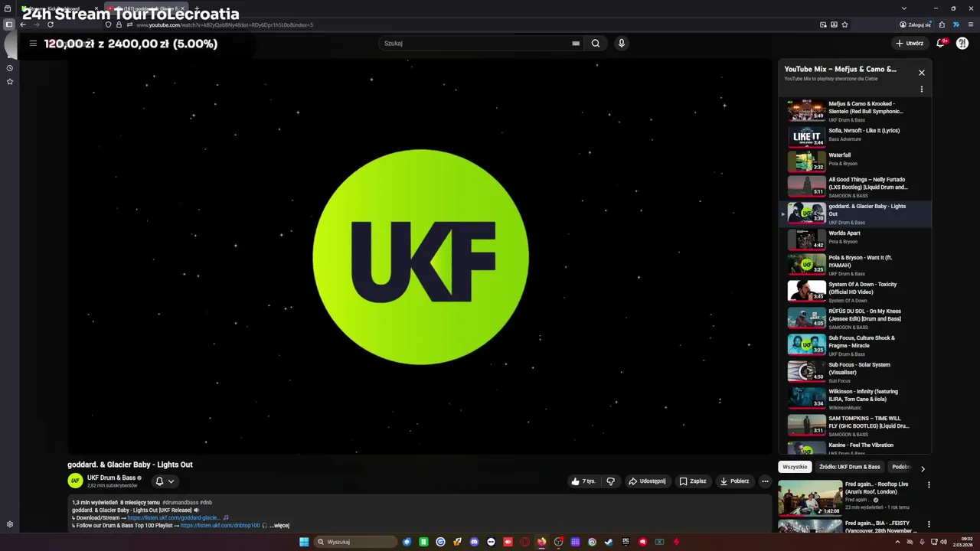Click the browser back arrow
The width and height of the screenshot is (980, 551).
[x=23, y=24]
